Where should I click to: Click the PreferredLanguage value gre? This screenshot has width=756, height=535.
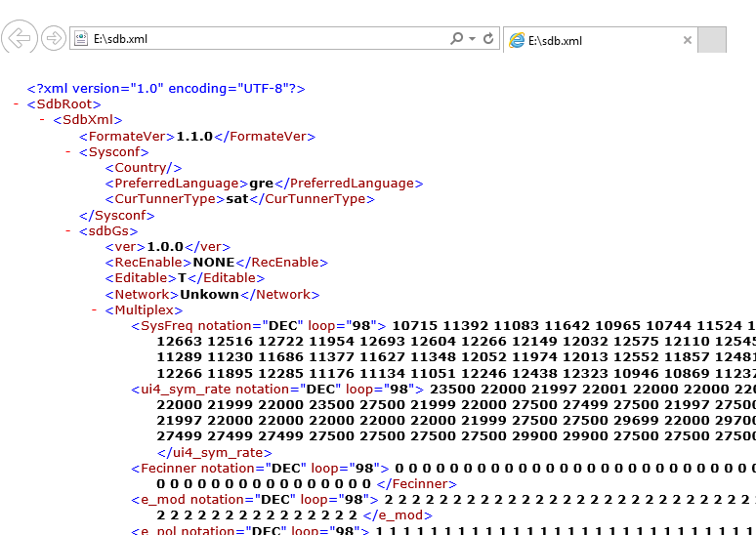(261, 184)
